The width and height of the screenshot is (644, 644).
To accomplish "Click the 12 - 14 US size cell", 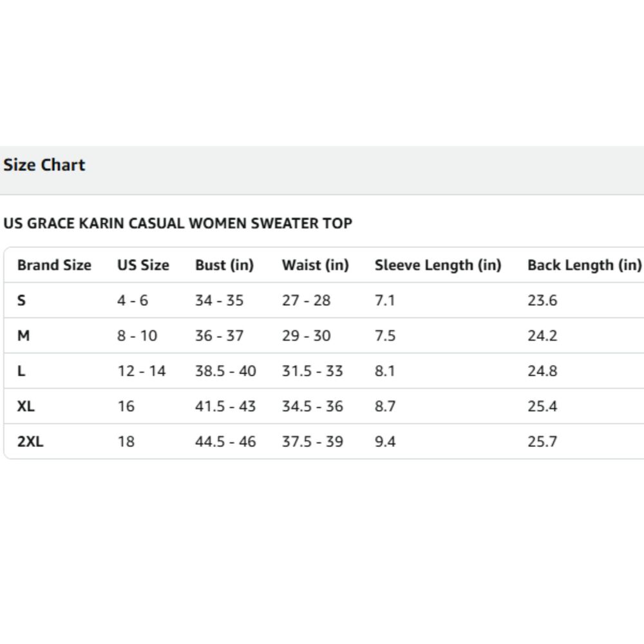I will (142, 371).
